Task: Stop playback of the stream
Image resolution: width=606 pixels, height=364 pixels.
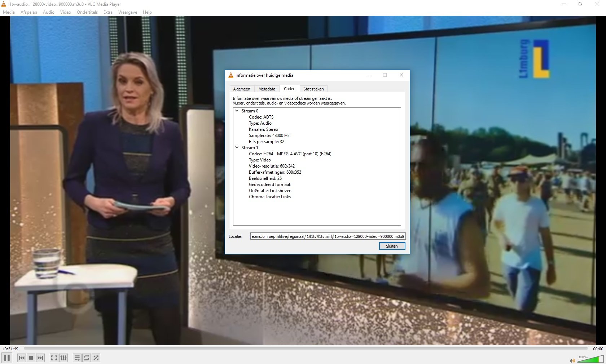Action: pos(31,358)
